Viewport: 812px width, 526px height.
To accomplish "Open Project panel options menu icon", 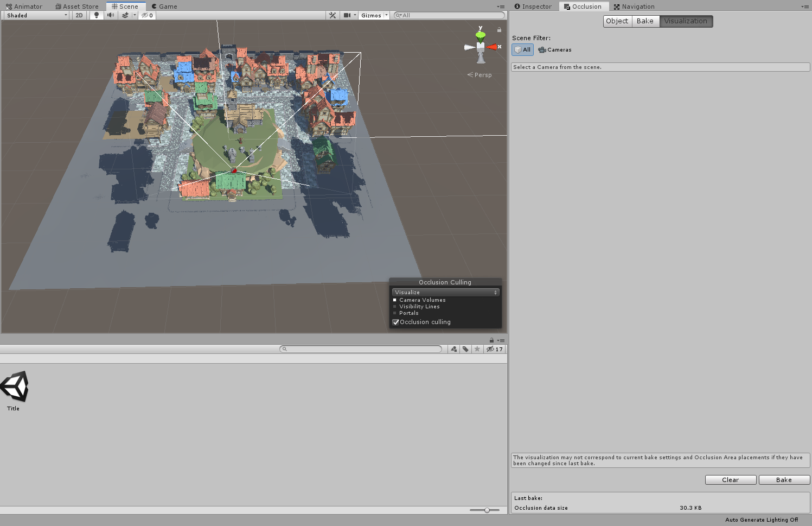I will (501, 340).
